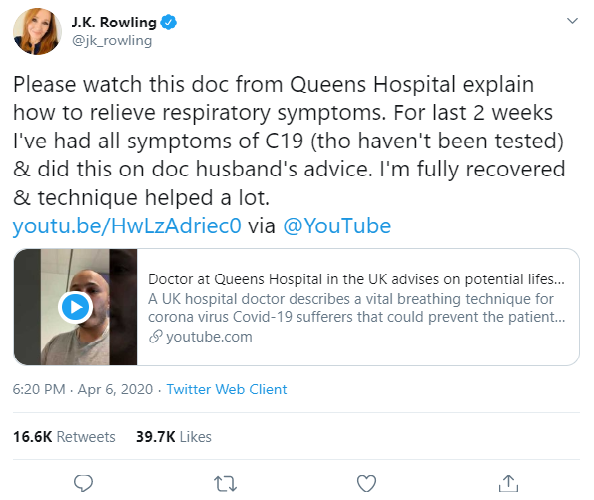This screenshot has height=500, width=594.
Task: View the 39.7K Likes list
Action: click(174, 437)
